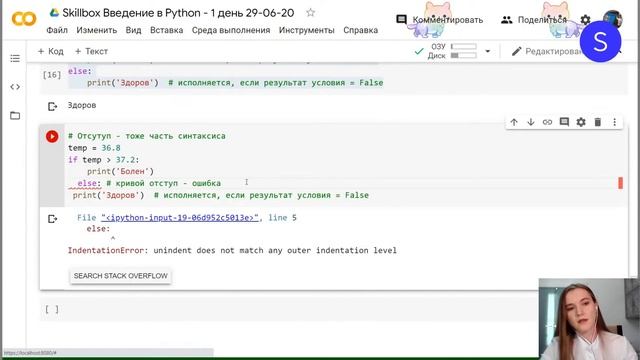640x360 pixels.
Task: Click the ОЗУ usage bar
Action: click(x=464, y=47)
